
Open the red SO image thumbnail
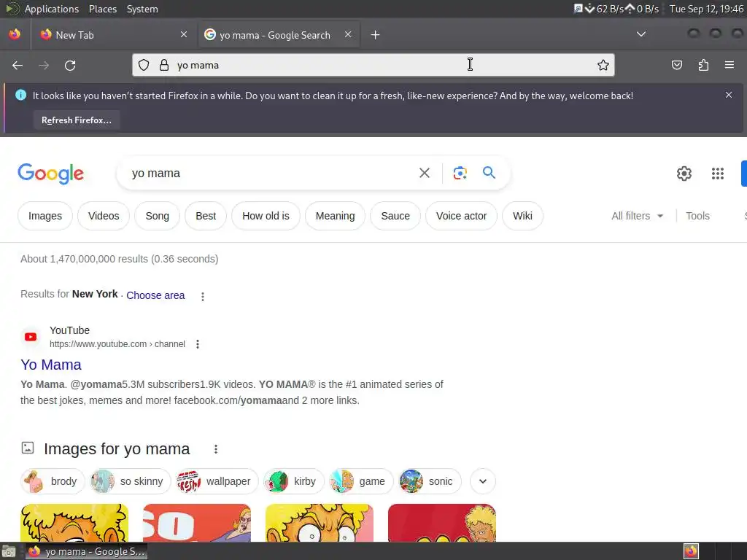[x=197, y=523]
